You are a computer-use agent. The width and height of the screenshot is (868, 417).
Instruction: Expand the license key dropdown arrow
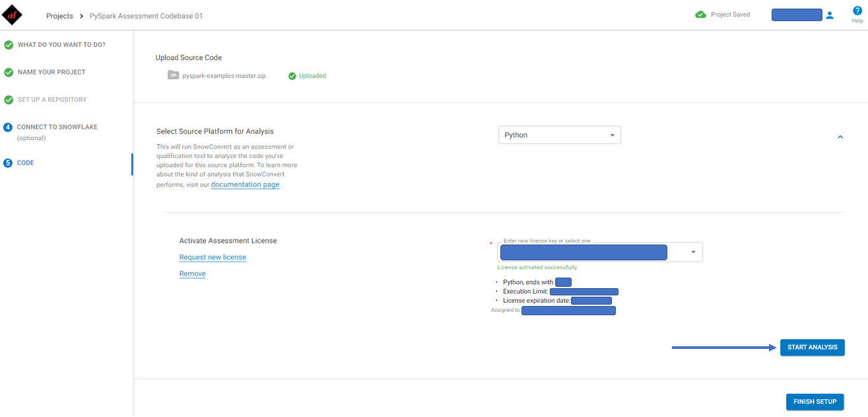(693, 252)
